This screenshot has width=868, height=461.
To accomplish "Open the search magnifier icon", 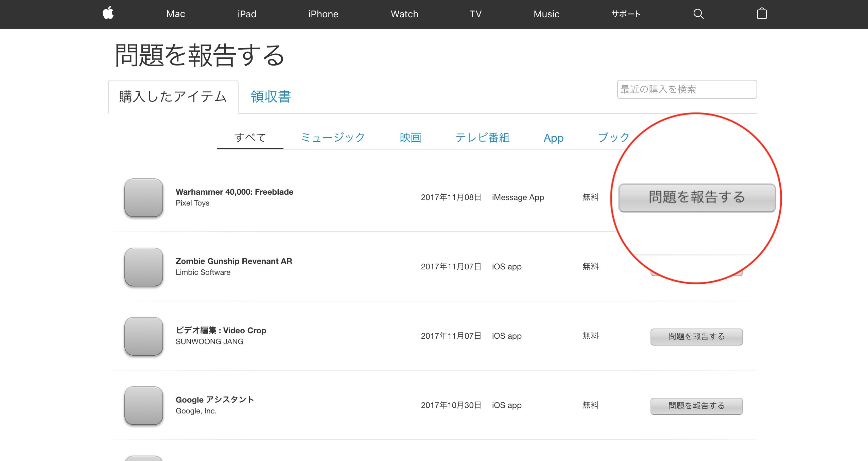I will (x=698, y=14).
